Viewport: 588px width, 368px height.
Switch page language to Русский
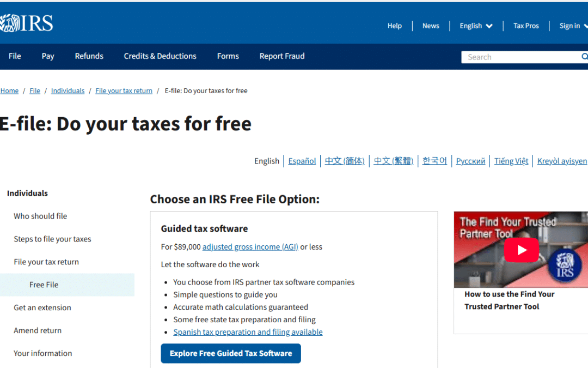pos(470,161)
